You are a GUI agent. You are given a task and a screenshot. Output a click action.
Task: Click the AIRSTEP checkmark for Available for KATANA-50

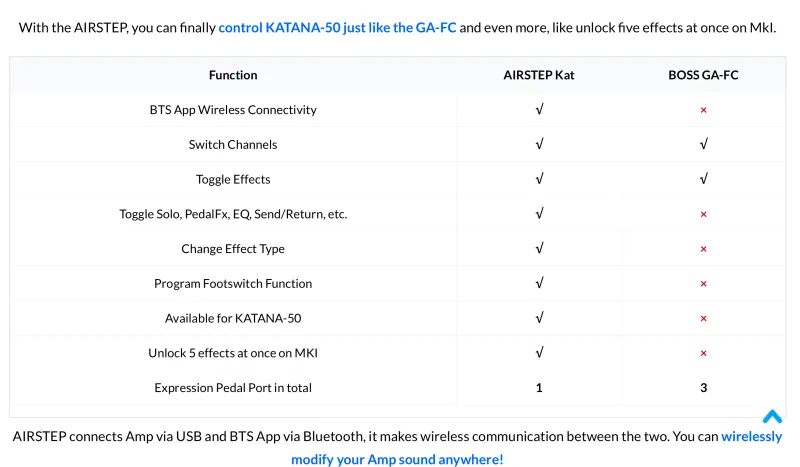(539, 317)
